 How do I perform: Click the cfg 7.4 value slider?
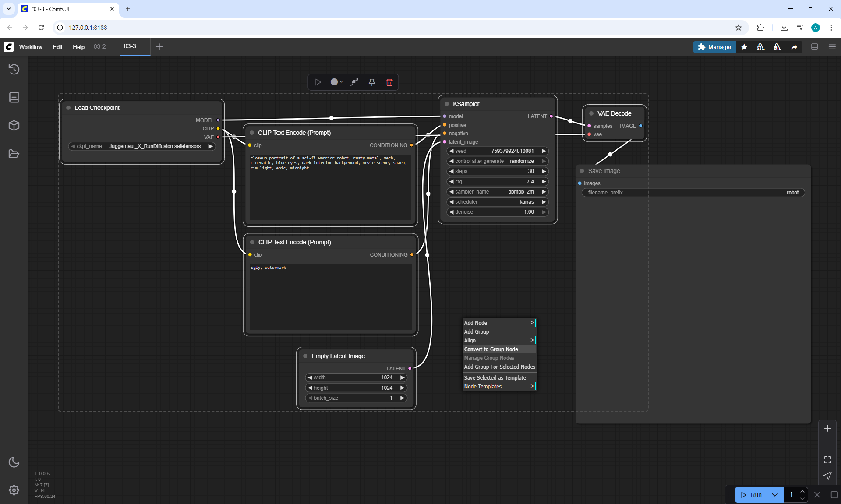[497, 182]
